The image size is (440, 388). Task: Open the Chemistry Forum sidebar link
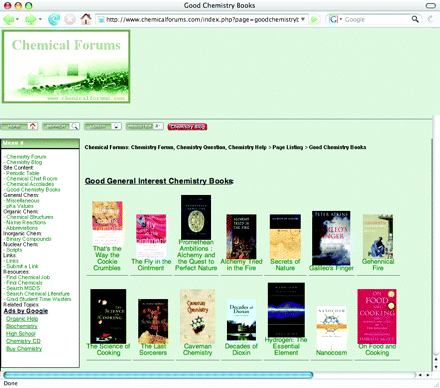click(26, 157)
